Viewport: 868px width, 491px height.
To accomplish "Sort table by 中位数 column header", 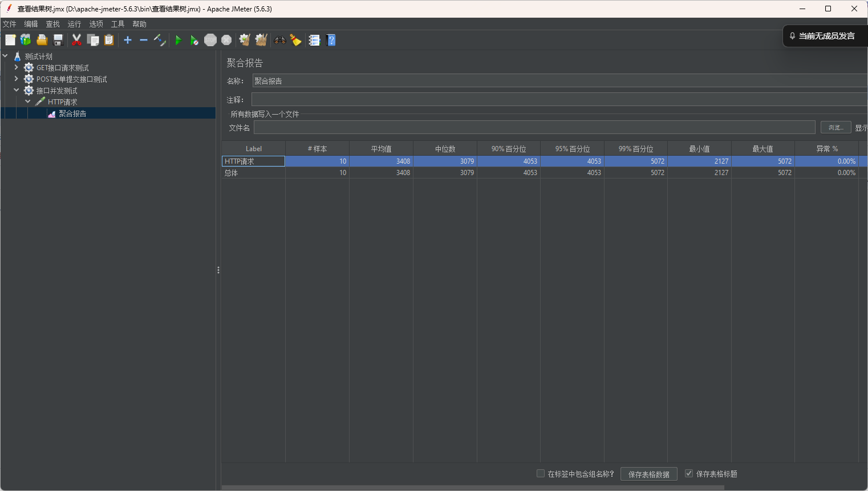I will point(445,149).
